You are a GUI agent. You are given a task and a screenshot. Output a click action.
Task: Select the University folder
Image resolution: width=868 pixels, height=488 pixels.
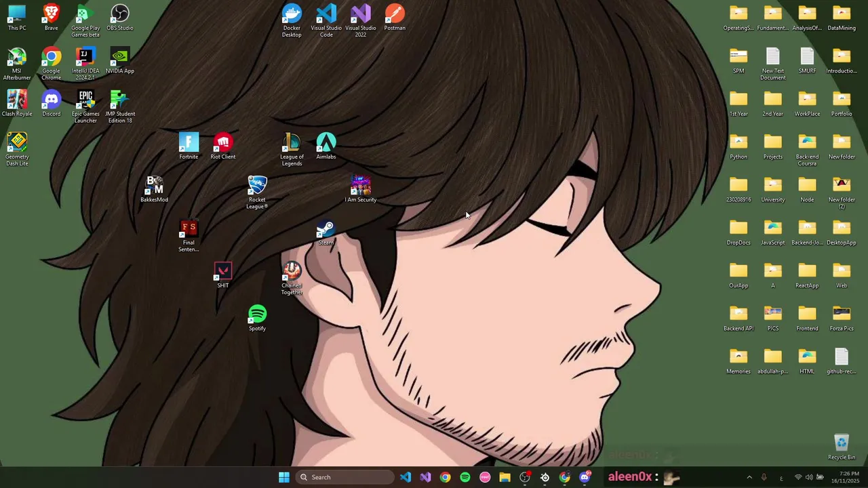coord(773,190)
